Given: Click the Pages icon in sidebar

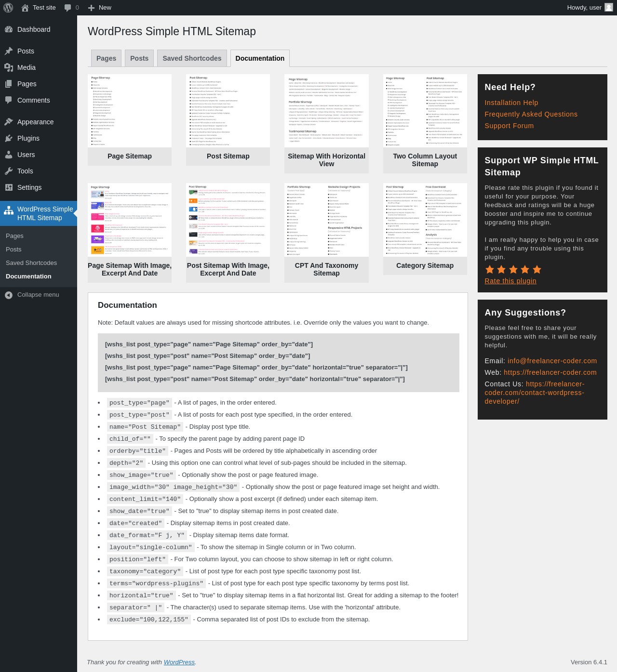Looking at the screenshot, I should pyautogui.click(x=9, y=84).
